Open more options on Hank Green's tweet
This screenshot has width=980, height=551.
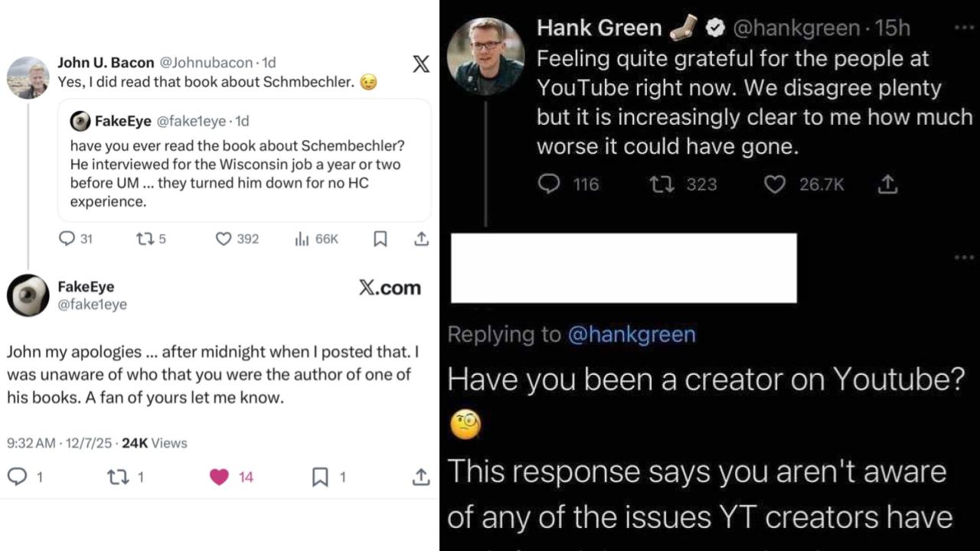coord(964,27)
